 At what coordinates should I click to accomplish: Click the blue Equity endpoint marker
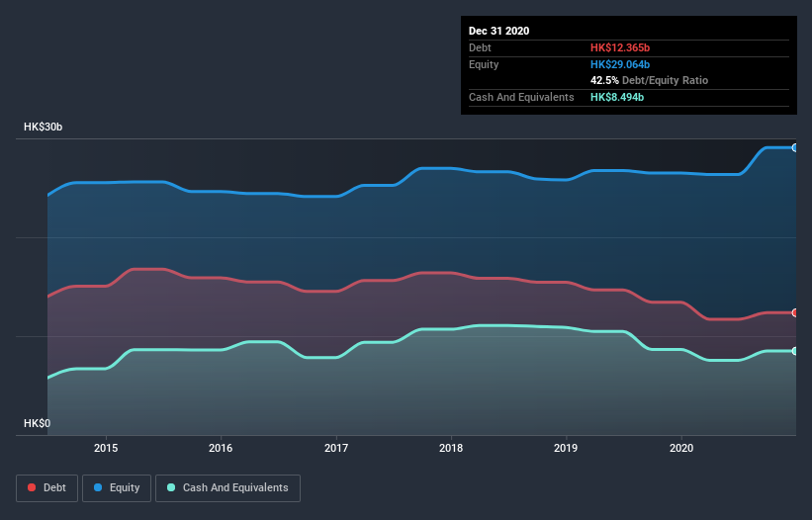point(795,148)
